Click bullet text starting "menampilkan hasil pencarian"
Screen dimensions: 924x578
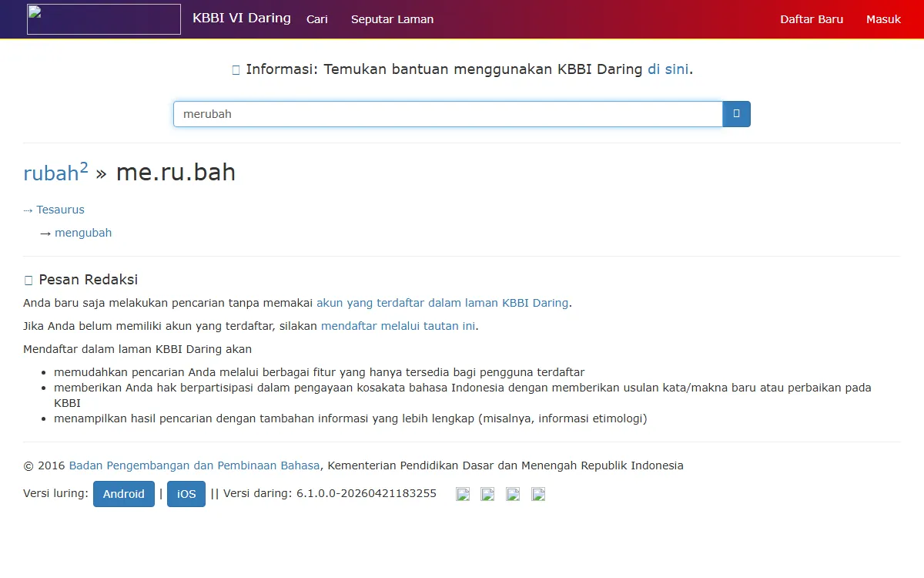tap(350, 418)
